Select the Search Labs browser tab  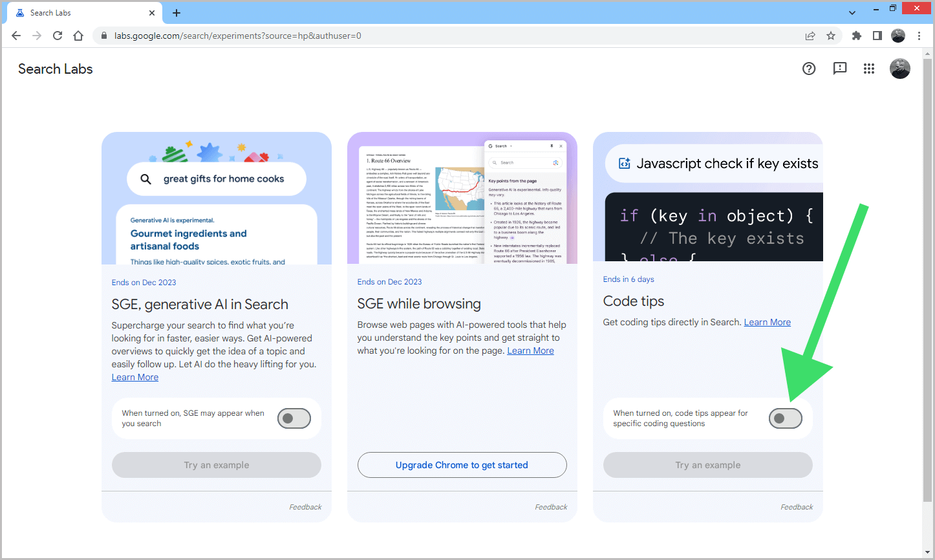[x=83, y=13]
